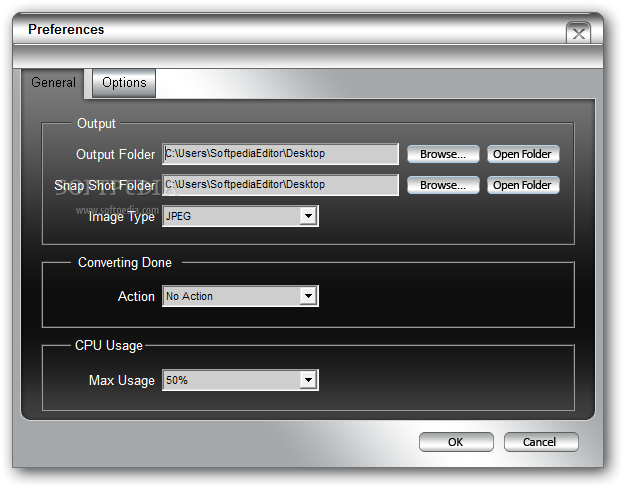Image resolution: width=624 pixels, height=488 pixels.
Task: Select the General tab
Action: pyautogui.click(x=53, y=83)
